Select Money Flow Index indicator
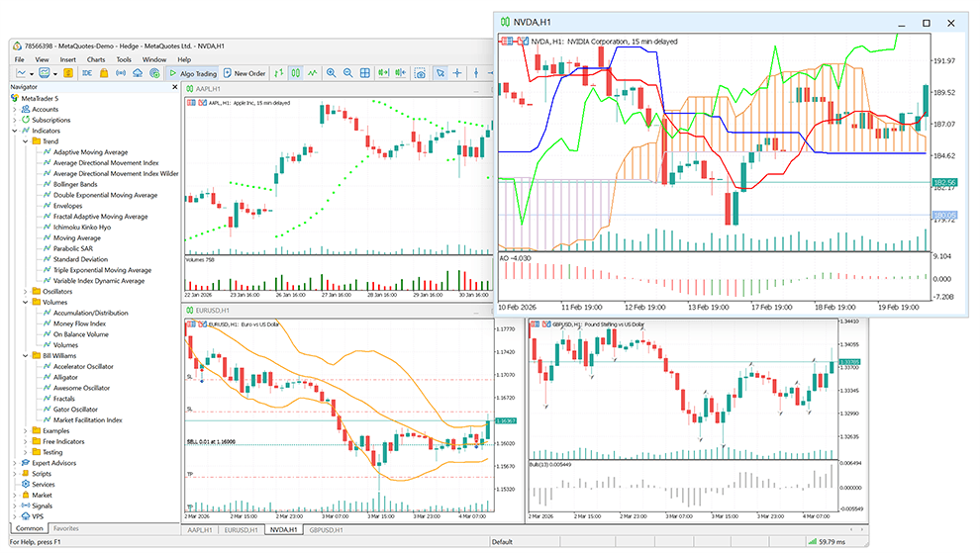This screenshot has height=553, width=980. [79, 323]
